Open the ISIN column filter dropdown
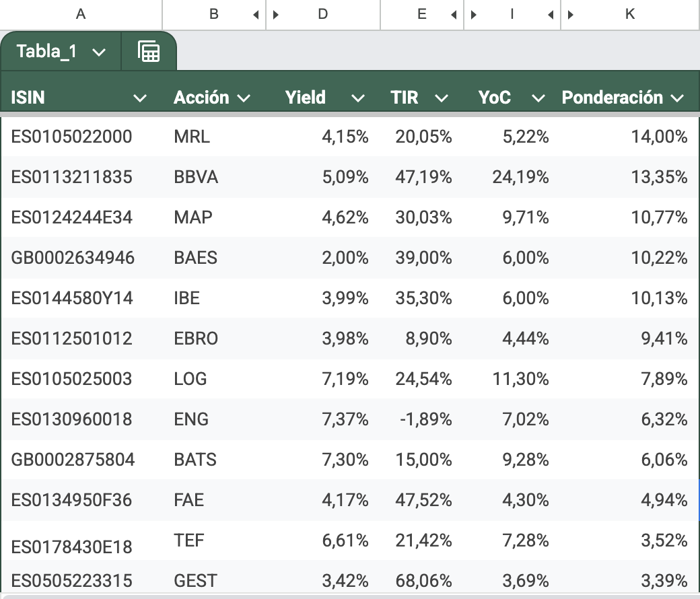Viewport: 700px width, 599px height. tap(140, 98)
